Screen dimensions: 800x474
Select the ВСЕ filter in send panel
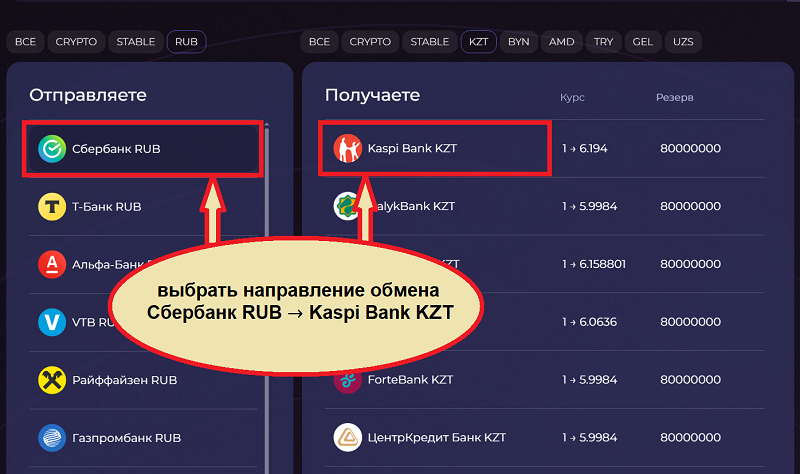(x=26, y=42)
